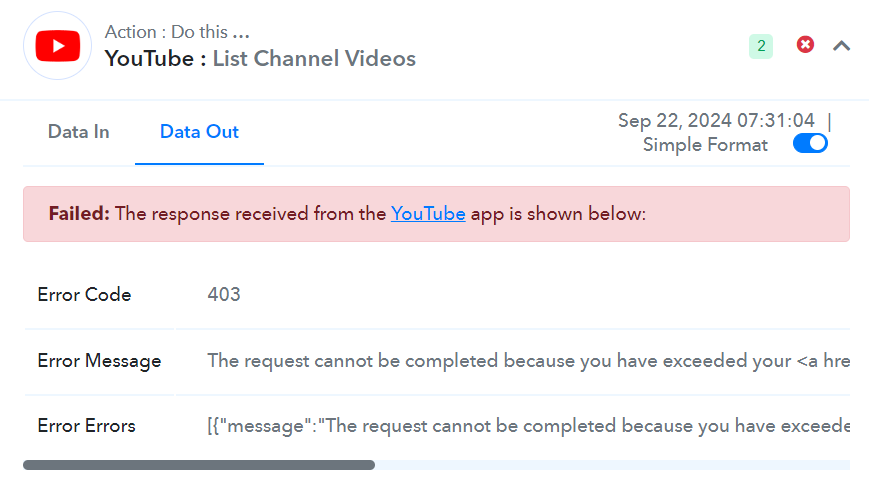Screen dimensions: 869x489
Task: Click the Sep 22, 2024 07:31:04 timestamp
Action: [716, 120]
